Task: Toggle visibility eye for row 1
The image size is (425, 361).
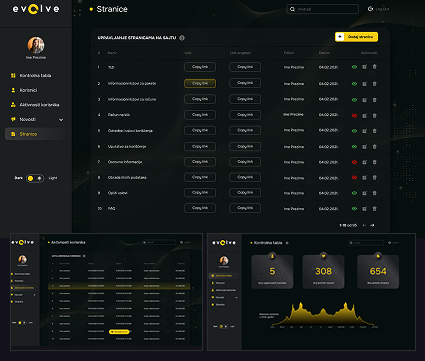Action: (354, 67)
